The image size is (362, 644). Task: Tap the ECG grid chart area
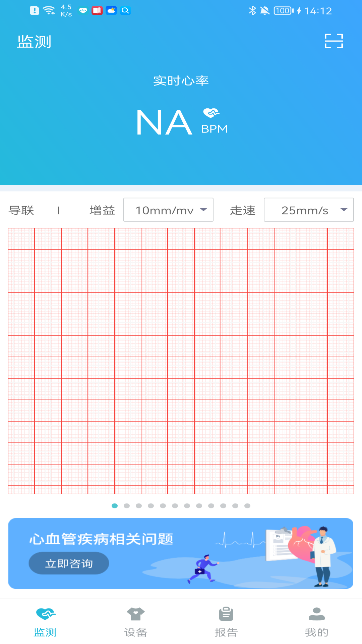[x=181, y=361]
